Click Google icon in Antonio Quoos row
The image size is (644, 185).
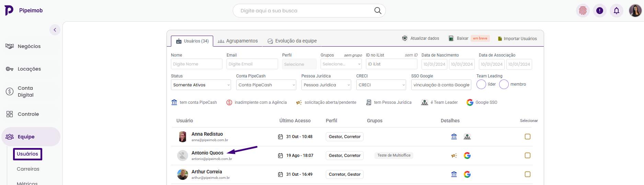point(467,156)
